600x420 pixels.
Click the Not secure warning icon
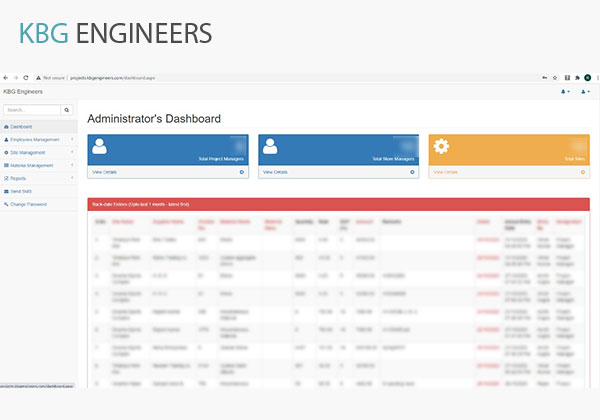[x=38, y=78]
